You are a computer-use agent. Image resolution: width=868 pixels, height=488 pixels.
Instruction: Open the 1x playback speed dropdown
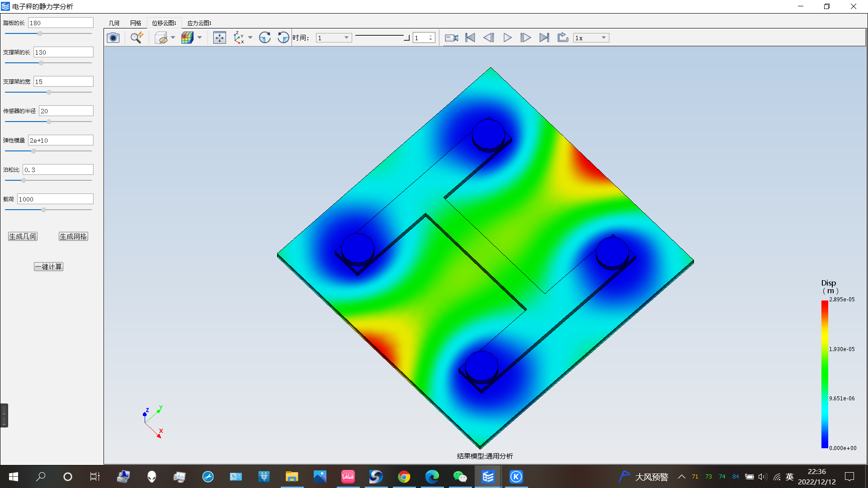click(591, 38)
